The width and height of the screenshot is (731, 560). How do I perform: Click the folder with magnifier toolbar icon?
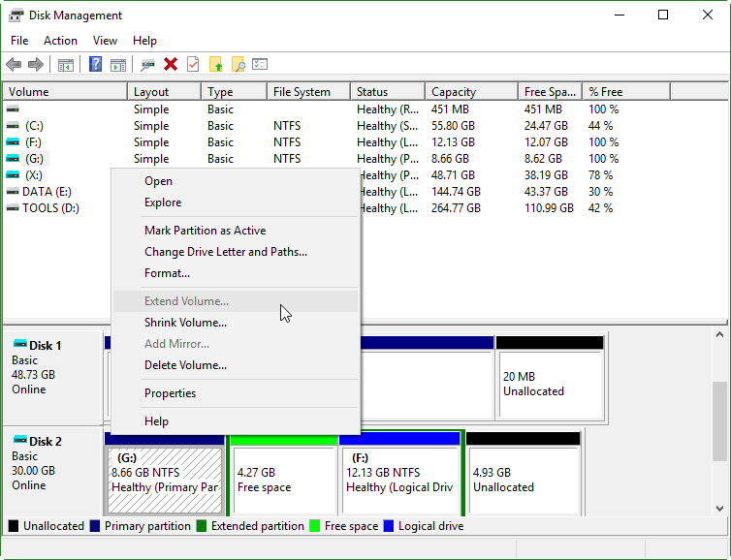[x=238, y=64]
